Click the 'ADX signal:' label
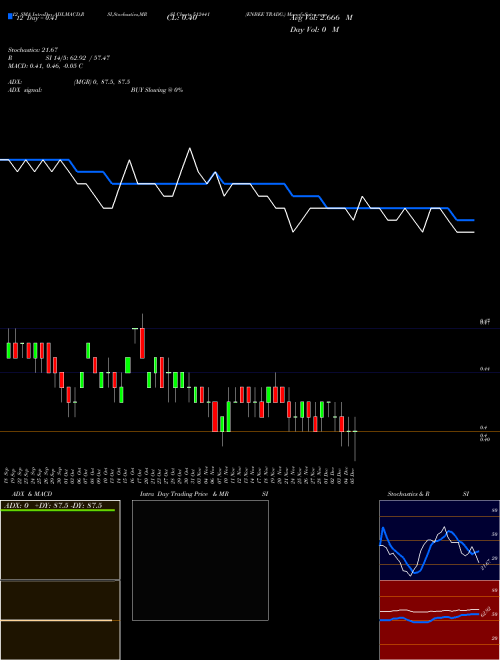500x660 pixels. click(x=24, y=90)
